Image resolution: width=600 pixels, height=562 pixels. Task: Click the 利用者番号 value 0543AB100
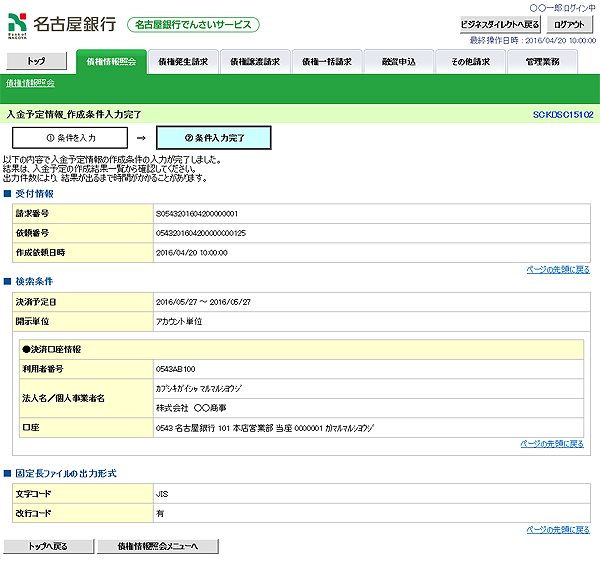[x=176, y=369]
